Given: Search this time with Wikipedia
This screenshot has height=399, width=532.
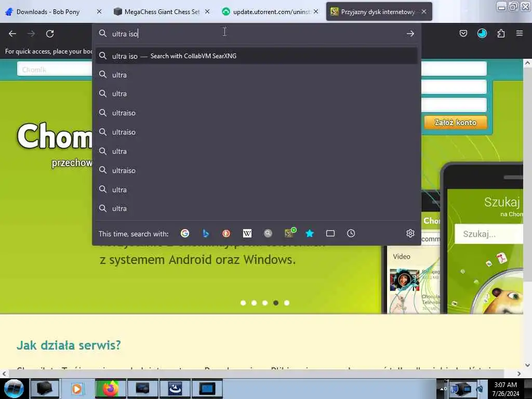Looking at the screenshot, I should 247,233.
